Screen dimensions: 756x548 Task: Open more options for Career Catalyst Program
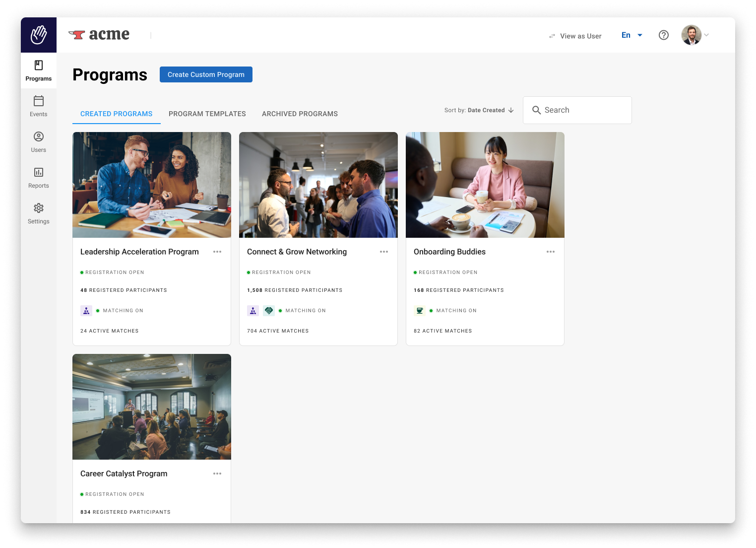pyautogui.click(x=217, y=474)
